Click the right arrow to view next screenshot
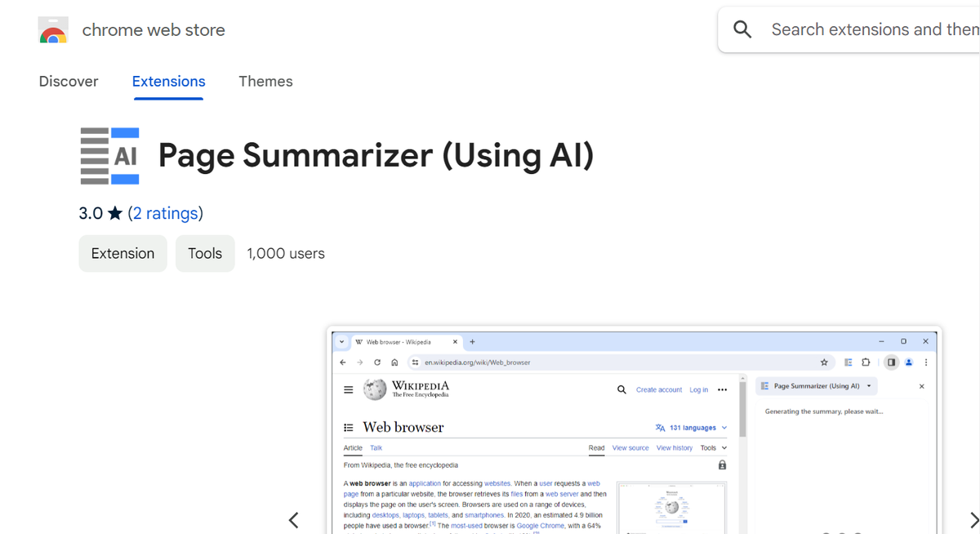This screenshot has height=534, width=980. coord(973,520)
